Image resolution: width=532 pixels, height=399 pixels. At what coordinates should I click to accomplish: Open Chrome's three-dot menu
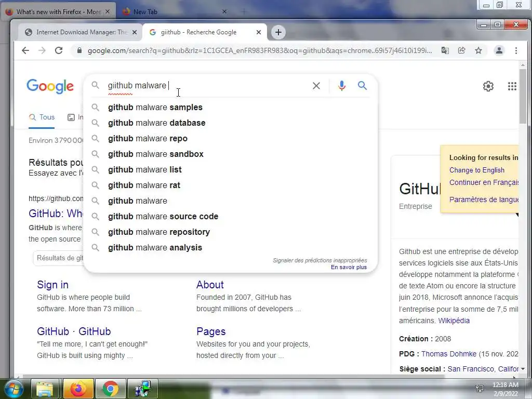tap(516, 50)
